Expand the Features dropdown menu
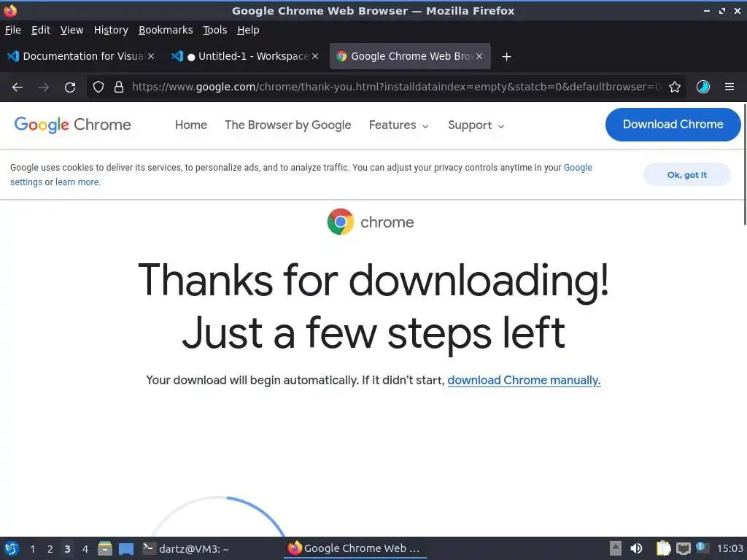The width and height of the screenshot is (747, 560). 399,125
